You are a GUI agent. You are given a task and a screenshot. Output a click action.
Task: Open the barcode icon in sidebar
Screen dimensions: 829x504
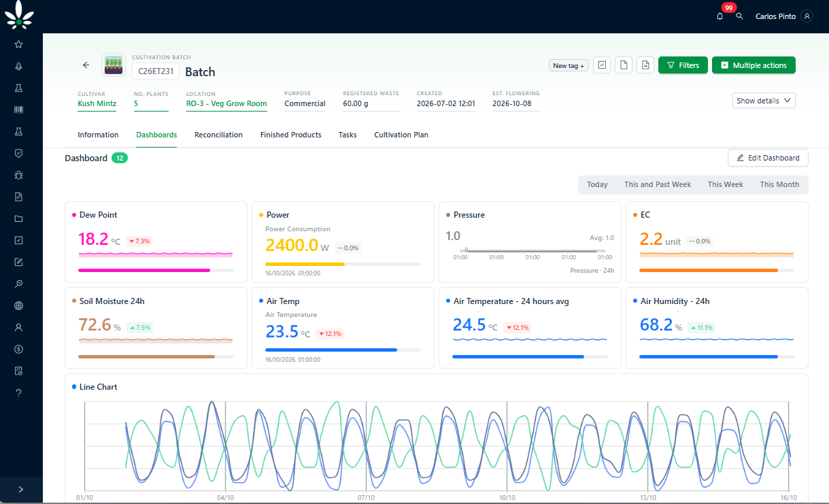pos(18,110)
